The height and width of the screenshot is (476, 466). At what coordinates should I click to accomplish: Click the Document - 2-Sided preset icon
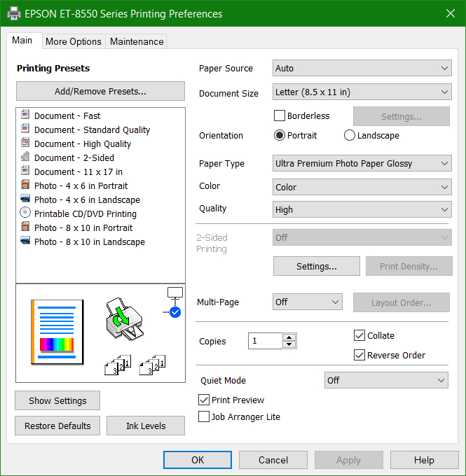[x=25, y=157]
